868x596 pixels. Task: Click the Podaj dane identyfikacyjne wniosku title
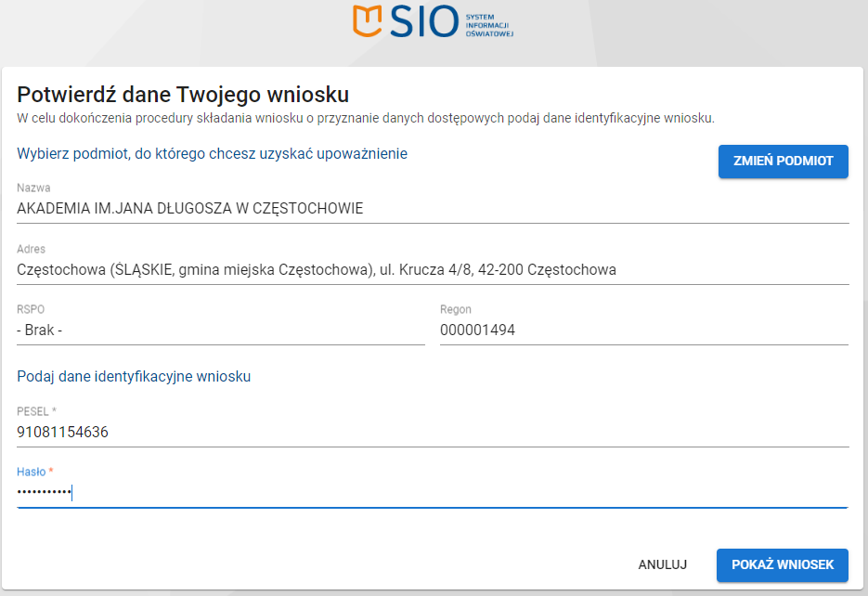(x=134, y=376)
